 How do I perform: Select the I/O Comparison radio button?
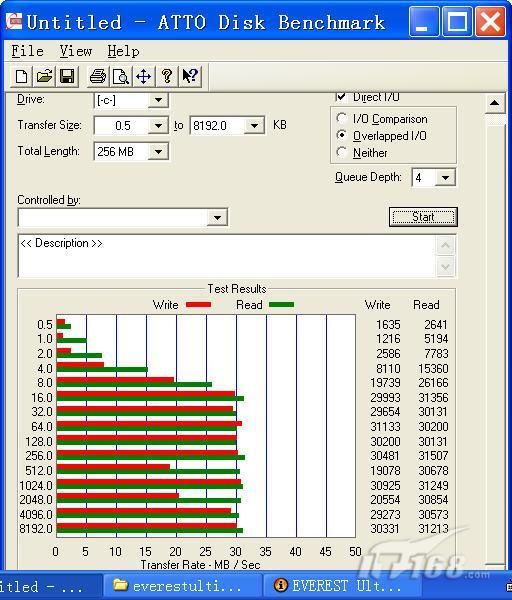(x=342, y=118)
